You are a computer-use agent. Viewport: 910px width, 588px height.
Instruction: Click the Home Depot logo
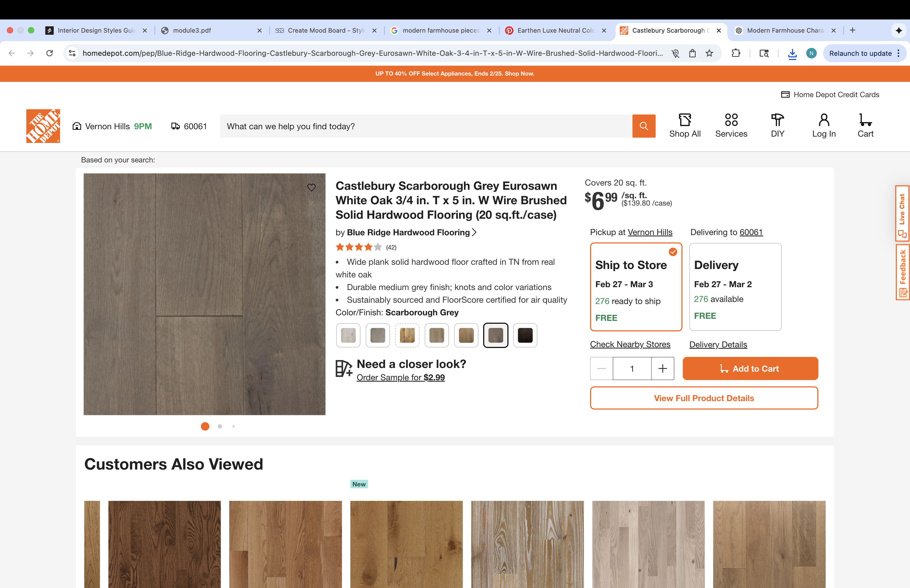(43, 126)
